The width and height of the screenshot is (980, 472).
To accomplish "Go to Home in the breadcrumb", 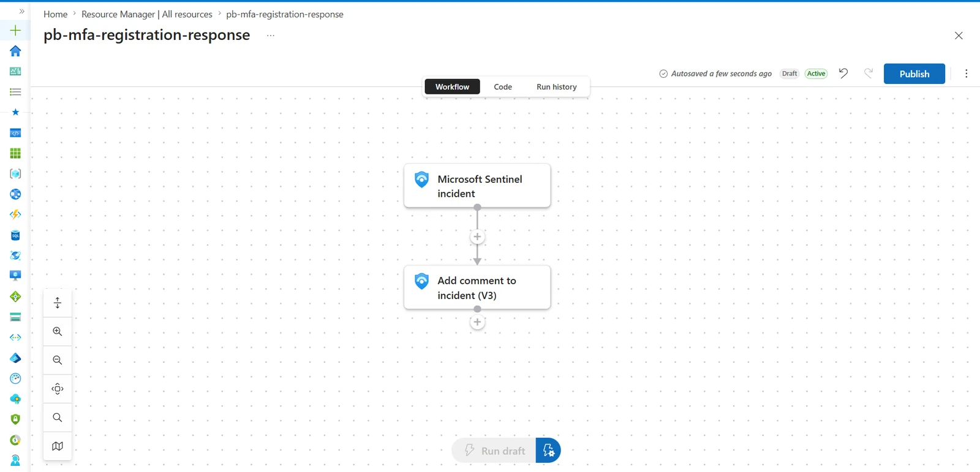I will tap(55, 14).
